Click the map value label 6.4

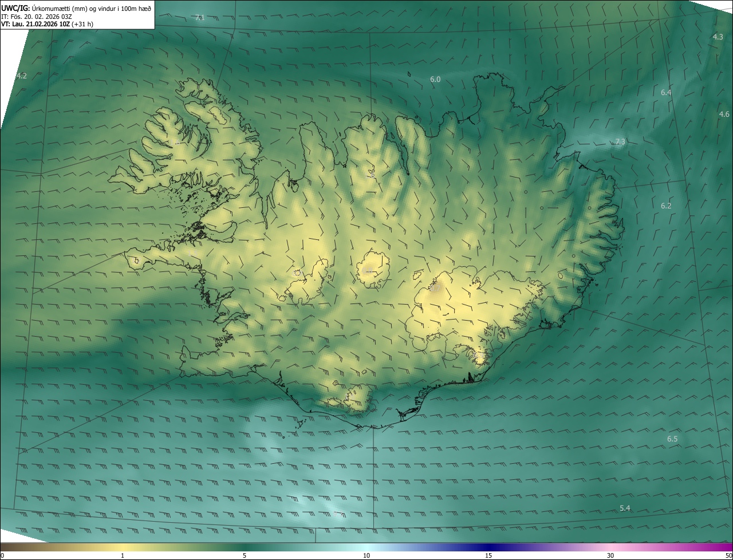coord(666,92)
